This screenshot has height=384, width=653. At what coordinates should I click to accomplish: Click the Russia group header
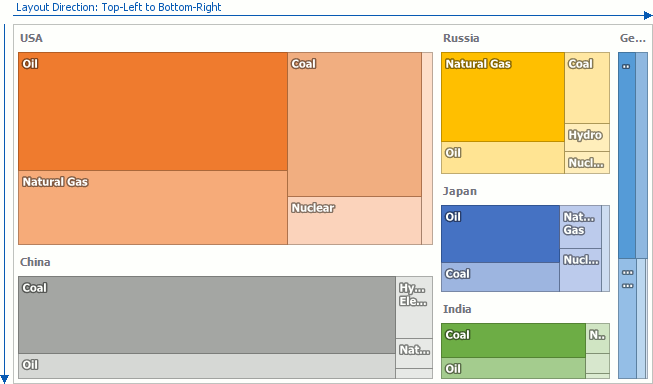(461, 38)
